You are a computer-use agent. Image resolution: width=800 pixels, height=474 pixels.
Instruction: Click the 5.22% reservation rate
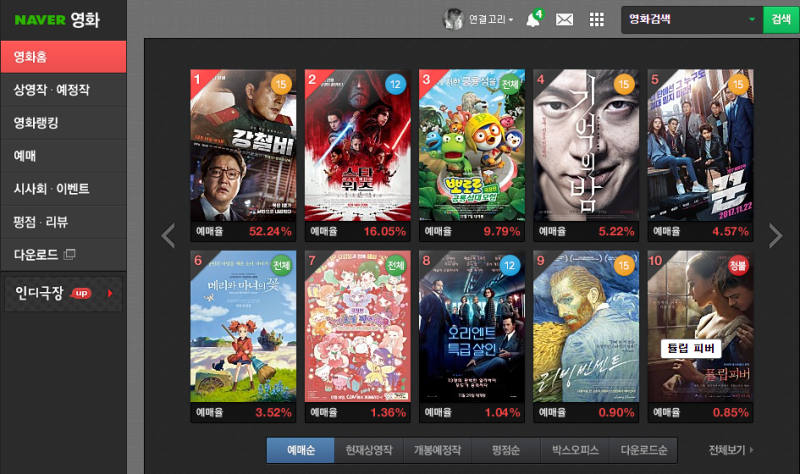tap(616, 231)
